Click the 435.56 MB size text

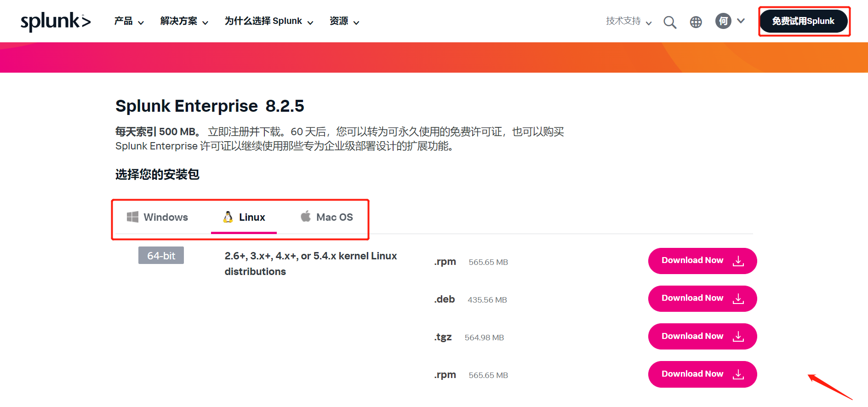coord(487,300)
